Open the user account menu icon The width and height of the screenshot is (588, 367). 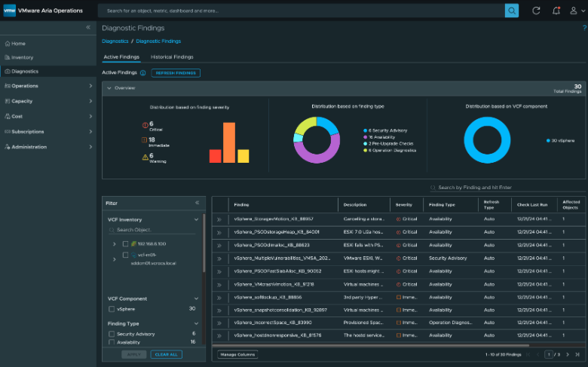tap(576, 11)
